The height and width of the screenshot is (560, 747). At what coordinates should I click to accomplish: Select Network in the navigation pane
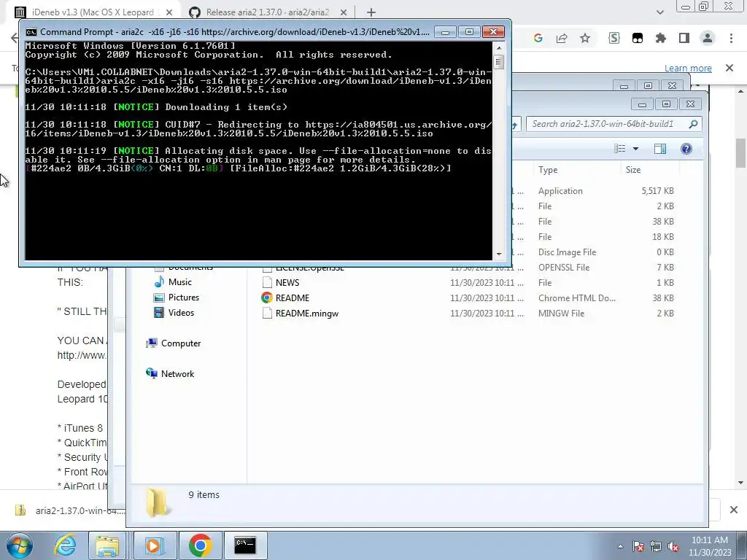[177, 374]
